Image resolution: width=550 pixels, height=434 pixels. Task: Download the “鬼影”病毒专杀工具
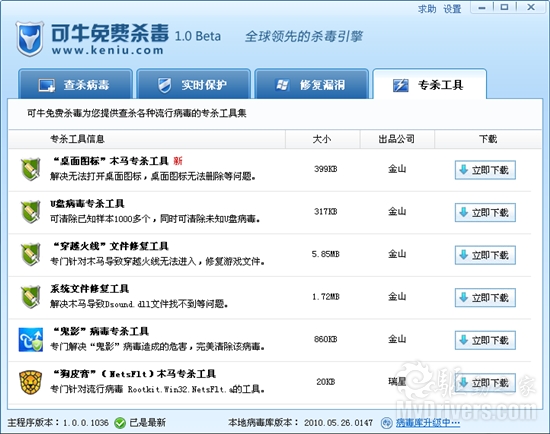tap(485, 340)
